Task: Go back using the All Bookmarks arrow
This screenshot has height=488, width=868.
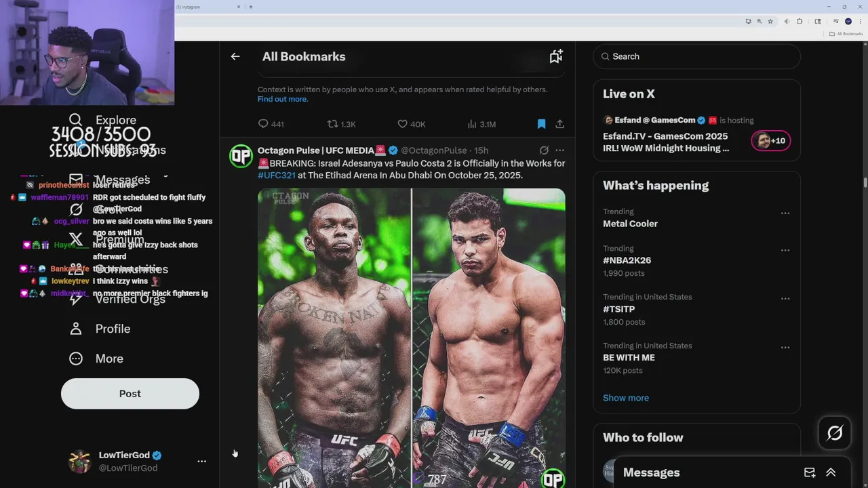Action: click(x=235, y=57)
